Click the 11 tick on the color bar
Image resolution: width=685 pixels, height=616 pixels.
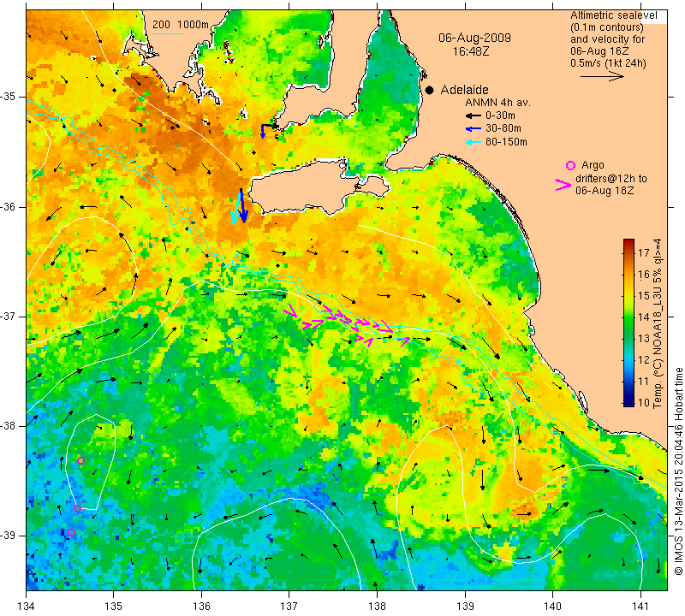[644, 381]
